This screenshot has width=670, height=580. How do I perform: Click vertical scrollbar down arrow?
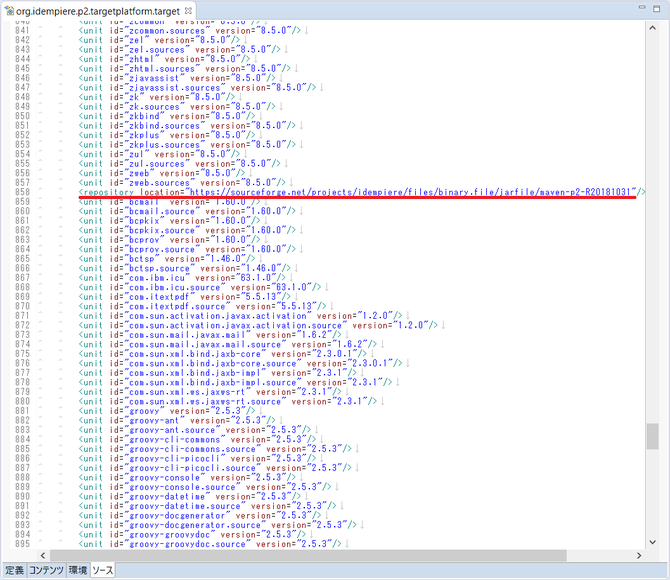tap(652, 542)
